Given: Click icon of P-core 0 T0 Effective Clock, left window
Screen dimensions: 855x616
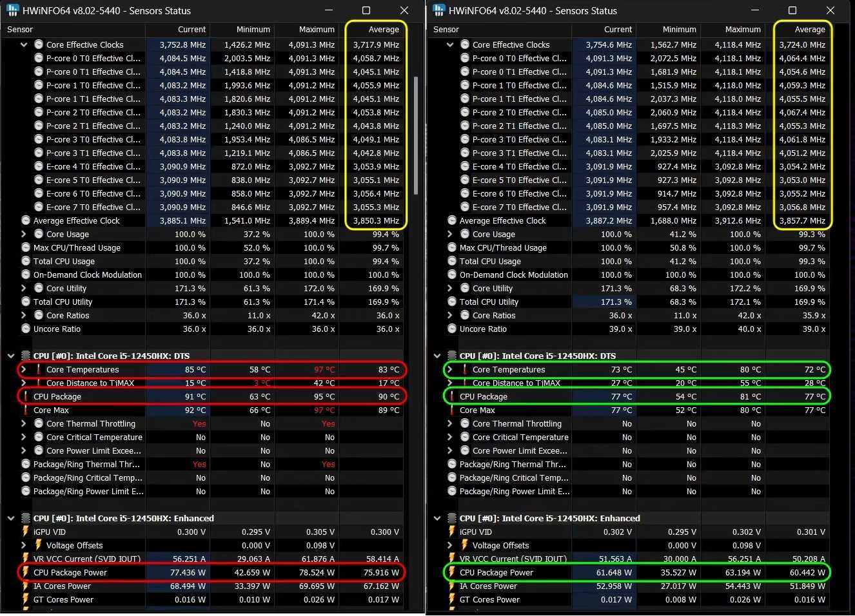Looking at the screenshot, I should click(39, 58).
